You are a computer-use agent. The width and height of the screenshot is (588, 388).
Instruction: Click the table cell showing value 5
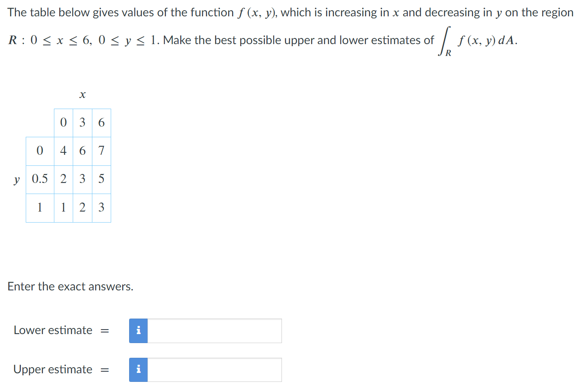(x=101, y=178)
